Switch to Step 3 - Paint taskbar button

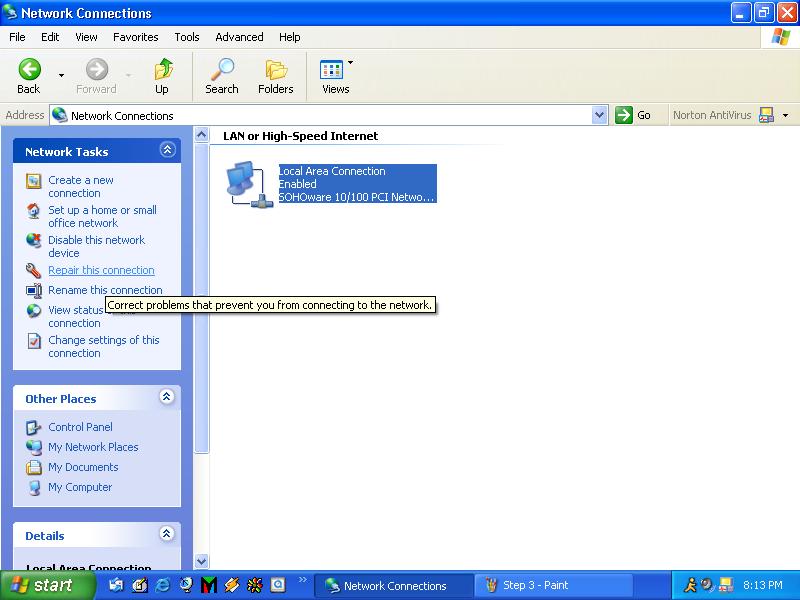pyautogui.click(x=555, y=585)
